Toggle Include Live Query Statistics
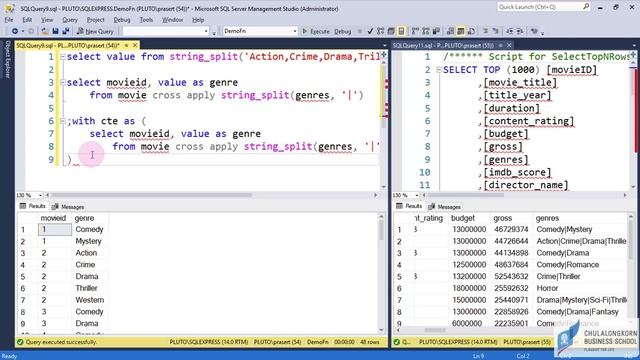Image resolution: width=640 pixels, height=360 pixels. pyautogui.click(x=426, y=31)
